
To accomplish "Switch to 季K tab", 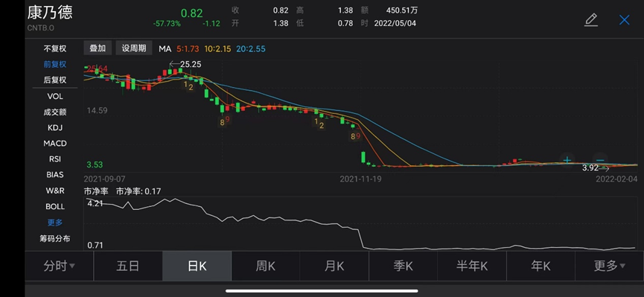I will click(x=403, y=266).
